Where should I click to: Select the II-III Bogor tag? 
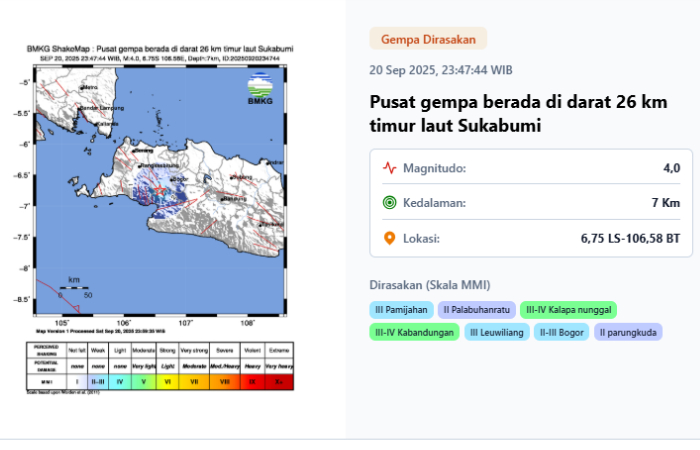click(562, 333)
